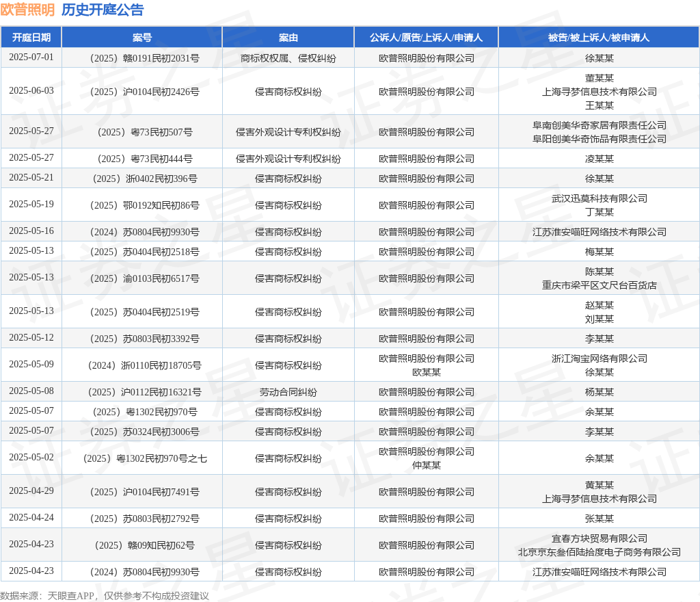Click the 被告/被上诉人/被申请人 column header
Screen dimensions: 700x602
(599, 38)
